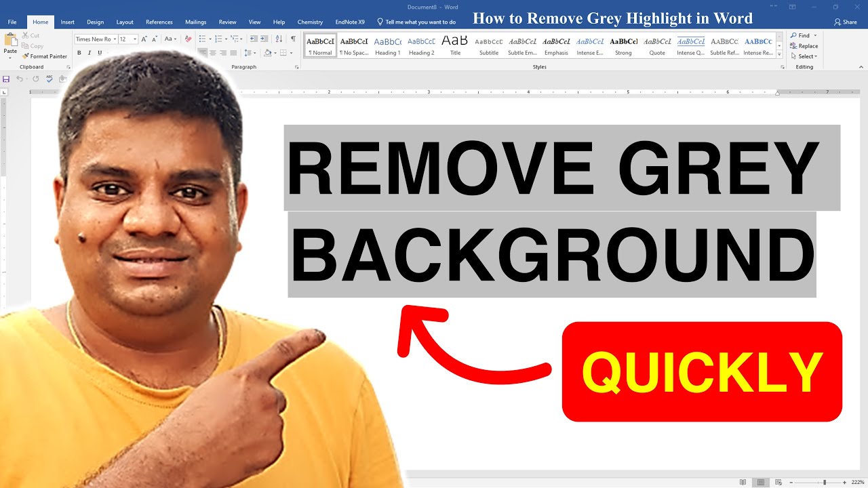Toggle Underline formatting
Screen dimensions: 868x488
click(100, 53)
